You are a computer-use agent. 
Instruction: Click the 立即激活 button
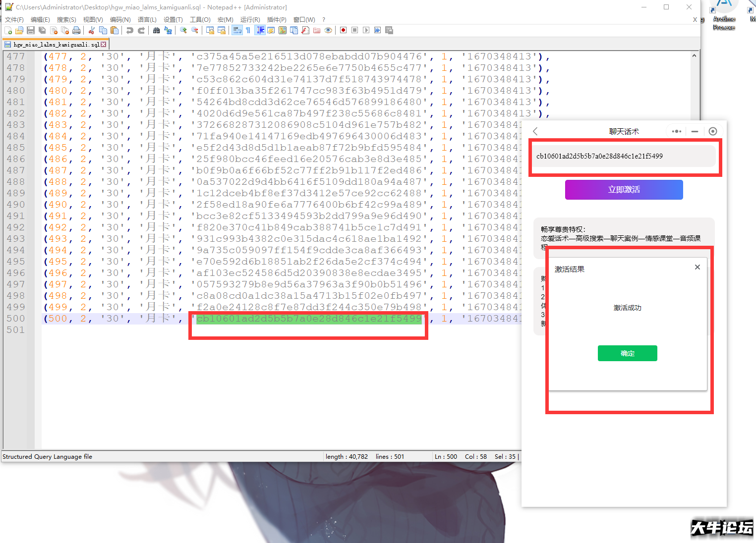pyautogui.click(x=624, y=190)
